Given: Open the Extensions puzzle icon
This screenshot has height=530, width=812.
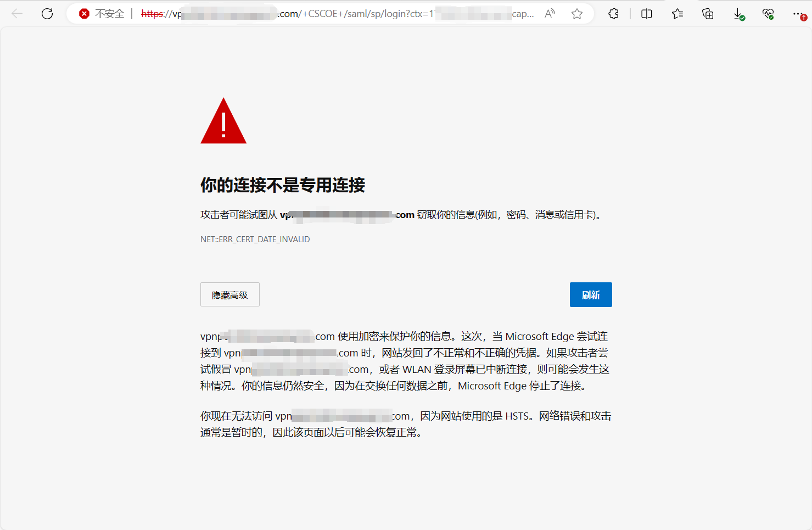Looking at the screenshot, I should [613, 14].
